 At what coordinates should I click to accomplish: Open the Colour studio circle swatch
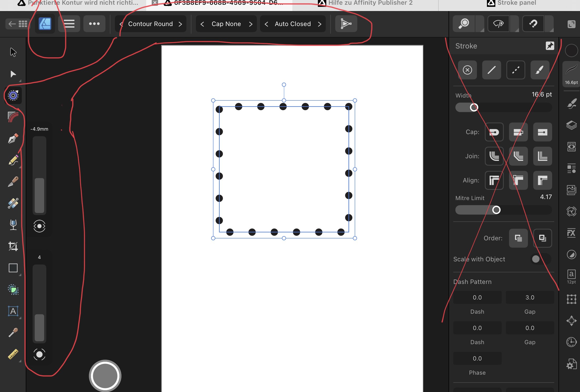(x=571, y=50)
